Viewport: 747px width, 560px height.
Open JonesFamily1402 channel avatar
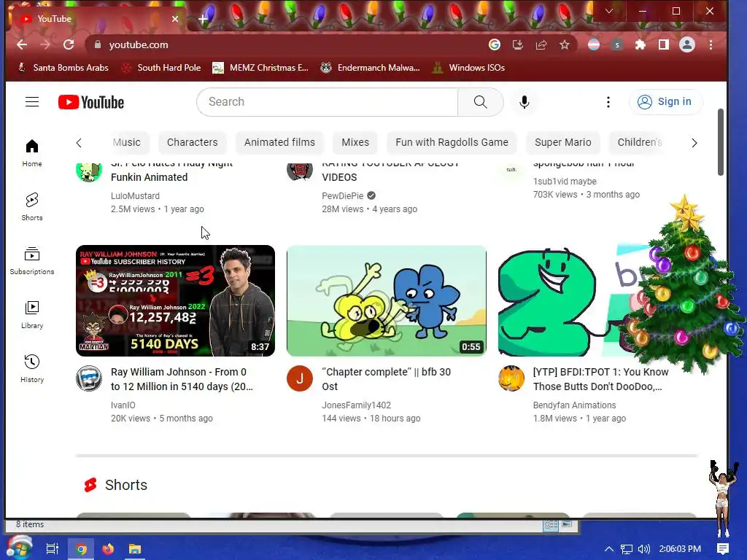(x=300, y=378)
